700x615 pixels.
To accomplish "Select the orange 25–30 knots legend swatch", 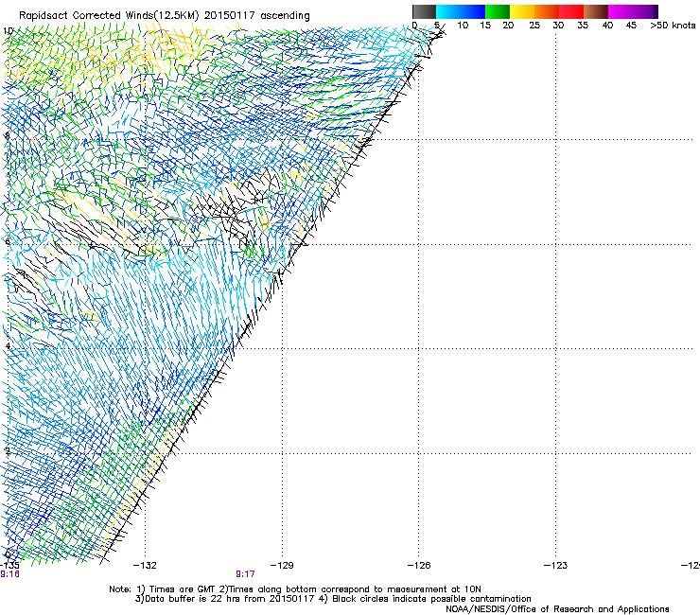I will click(x=547, y=11).
